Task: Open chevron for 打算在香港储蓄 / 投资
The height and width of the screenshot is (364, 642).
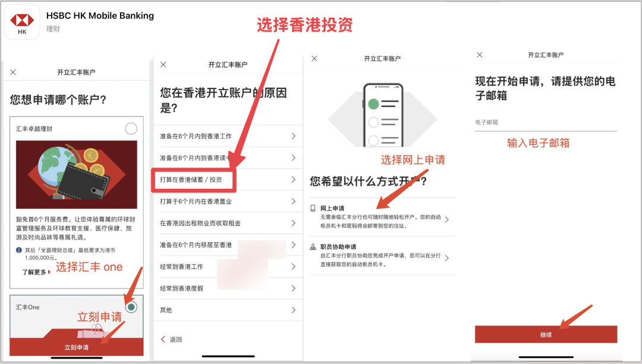Action: coord(294,179)
